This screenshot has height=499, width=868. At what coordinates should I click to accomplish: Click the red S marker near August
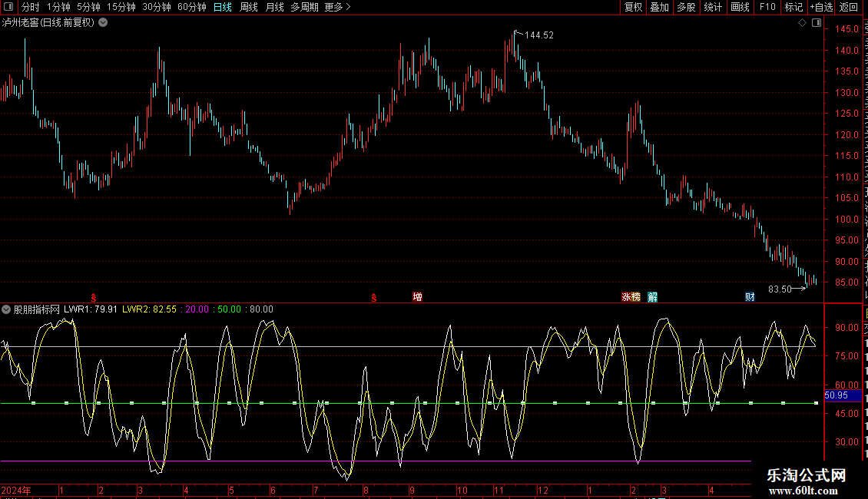point(373,298)
